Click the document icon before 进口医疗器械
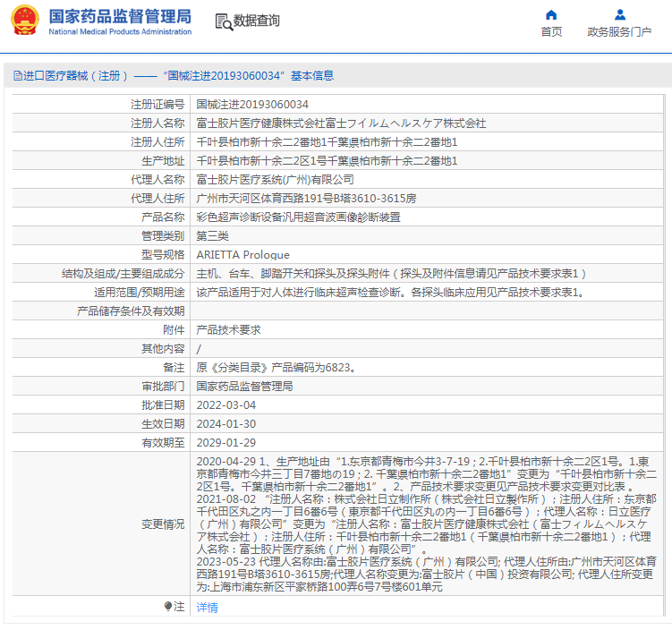 [18, 76]
